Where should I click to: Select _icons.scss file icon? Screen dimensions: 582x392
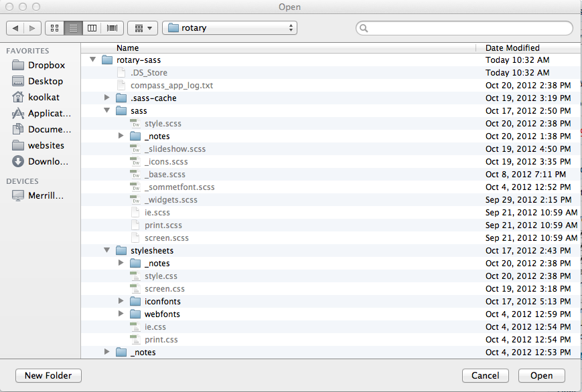point(135,162)
